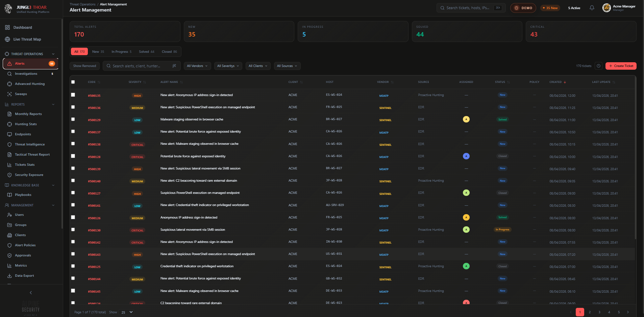Image resolution: width=644 pixels, height=317 pixels.
Task: Collapse the Knowledge Base section
Action: click(53, 185)
